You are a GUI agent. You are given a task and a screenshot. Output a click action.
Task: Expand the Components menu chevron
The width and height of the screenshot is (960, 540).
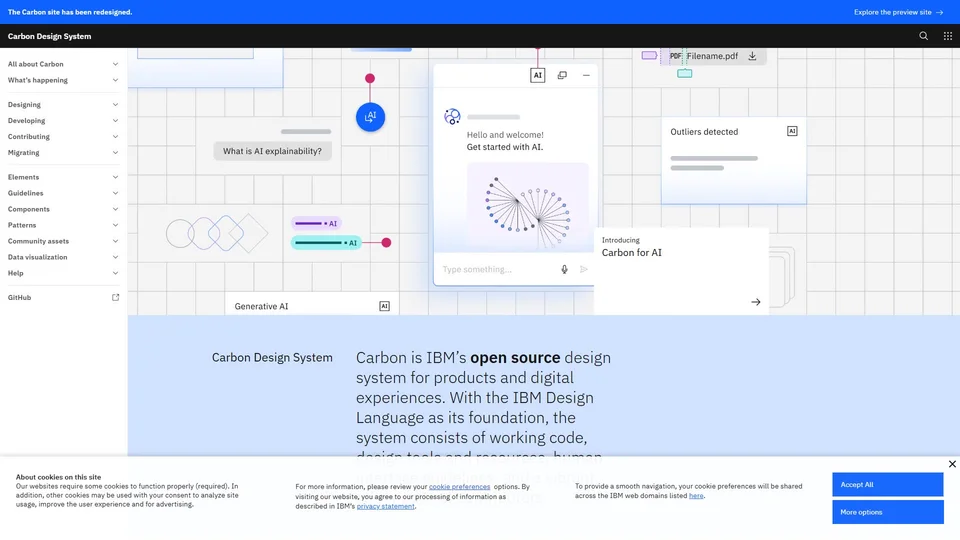[115, 209]
